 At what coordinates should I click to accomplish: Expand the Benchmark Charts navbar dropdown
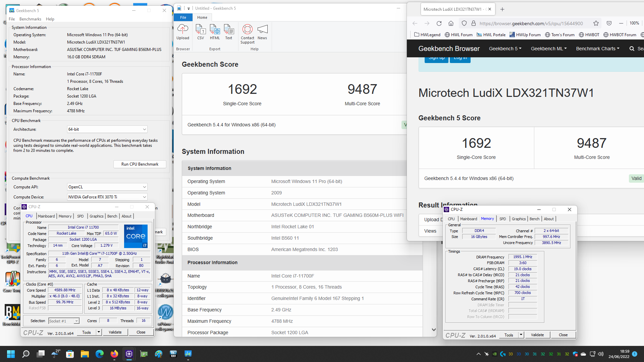point(598,49)
